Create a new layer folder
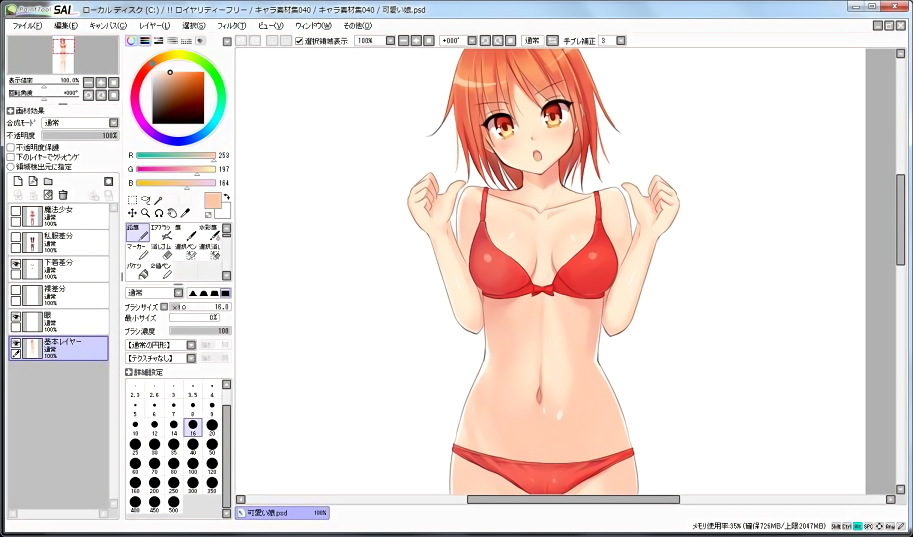This screenshot has width=913, height=537. tap(47, 181)
